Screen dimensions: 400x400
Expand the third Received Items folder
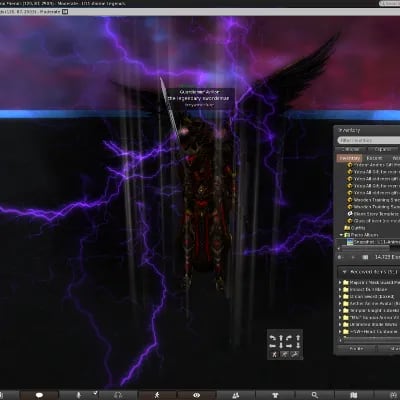pyautogui.click(x=340, y=296)
